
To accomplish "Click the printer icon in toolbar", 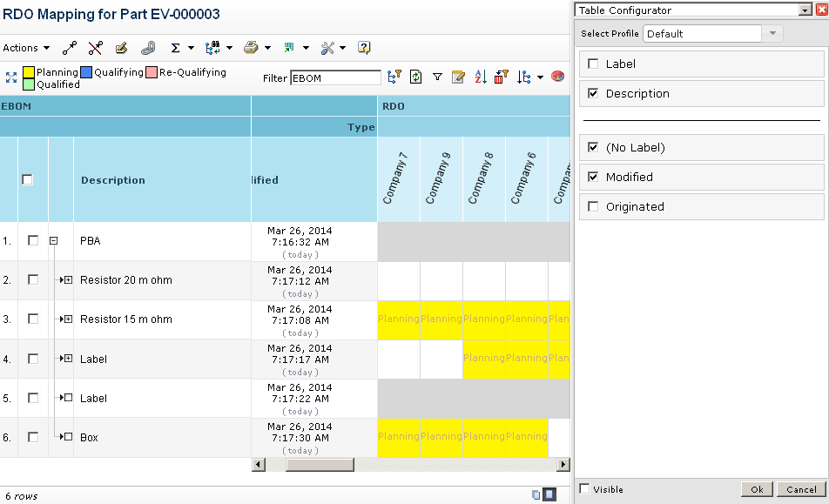I will coord(251,48).
